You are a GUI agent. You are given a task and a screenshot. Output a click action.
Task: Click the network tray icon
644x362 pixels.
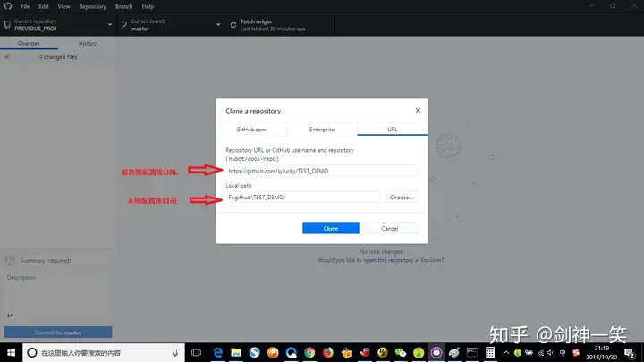pyautogui.click(x=540, y=352)
